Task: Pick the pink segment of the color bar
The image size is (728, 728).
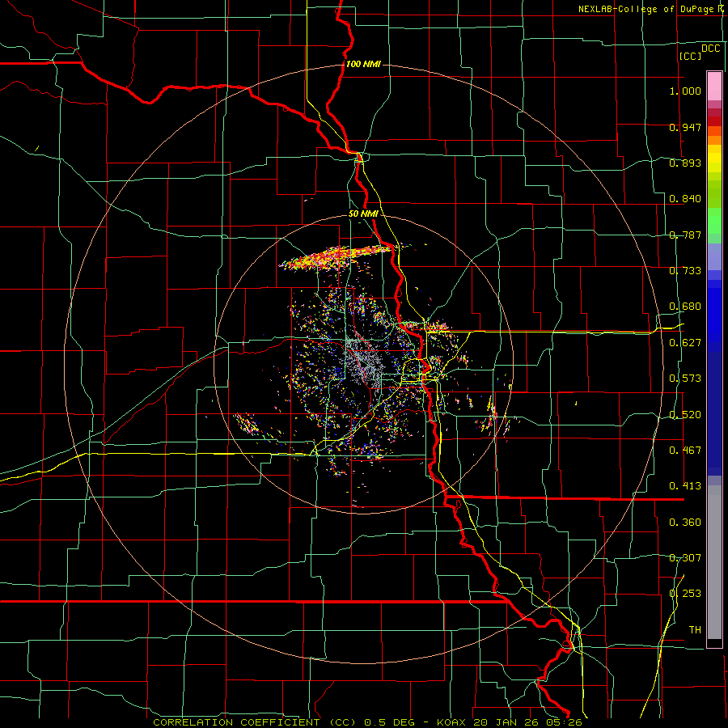Action: tap(714, 86)
